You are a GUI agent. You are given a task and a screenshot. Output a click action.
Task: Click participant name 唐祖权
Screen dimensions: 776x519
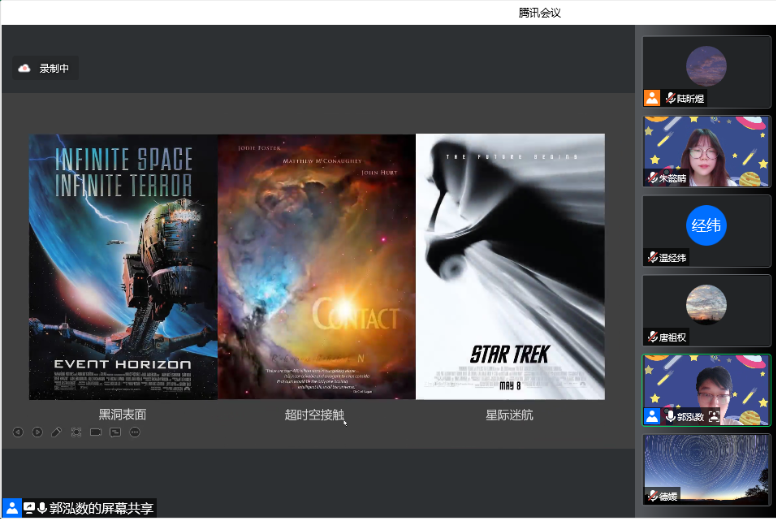tap(673, 337)
